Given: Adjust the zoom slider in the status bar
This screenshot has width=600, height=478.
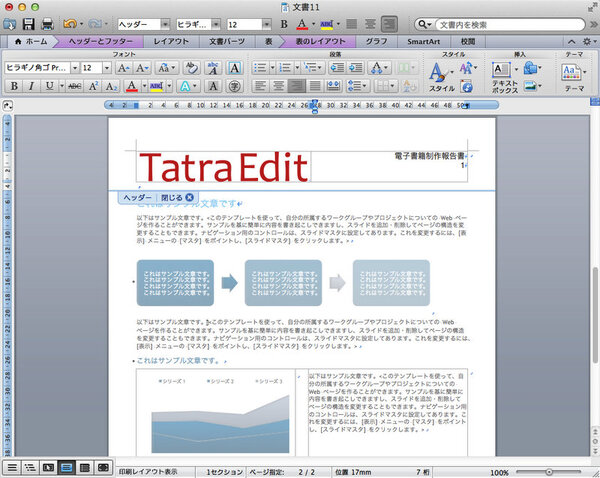Looking at the screenshot, I should 548,469.
